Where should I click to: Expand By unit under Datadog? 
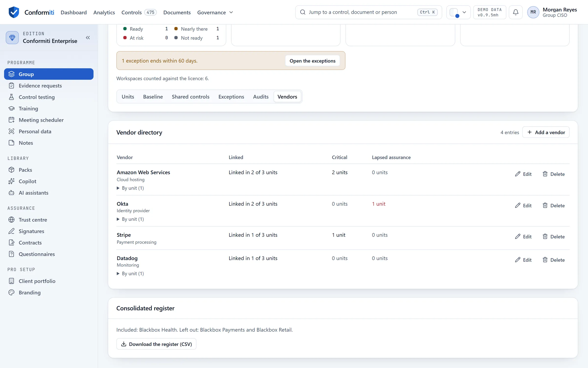pos(130,273)
